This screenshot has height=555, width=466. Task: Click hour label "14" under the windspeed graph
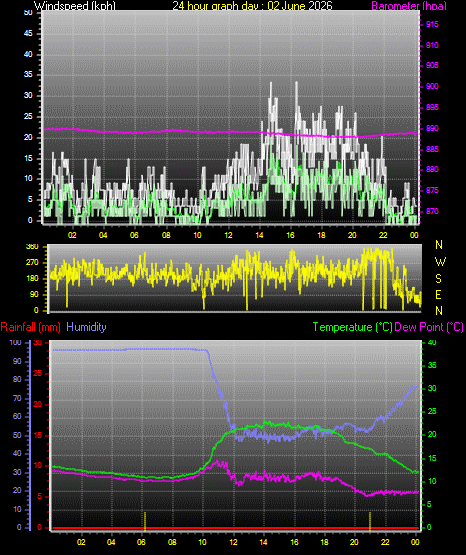pyautogui.click(x=259, y=235)
